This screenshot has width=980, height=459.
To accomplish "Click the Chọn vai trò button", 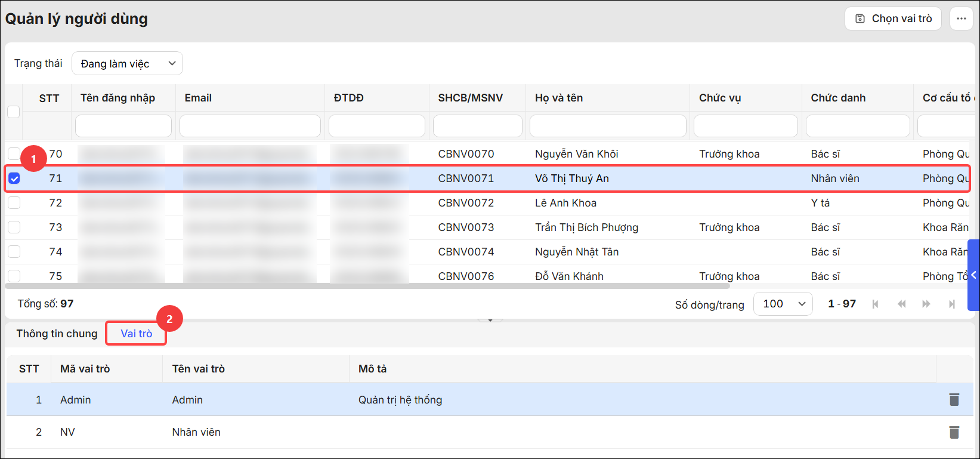I will pos(893,19).
